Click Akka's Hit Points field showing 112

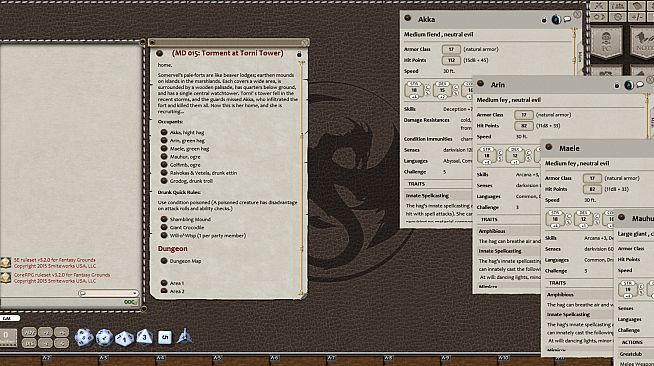tap(451, 60)
